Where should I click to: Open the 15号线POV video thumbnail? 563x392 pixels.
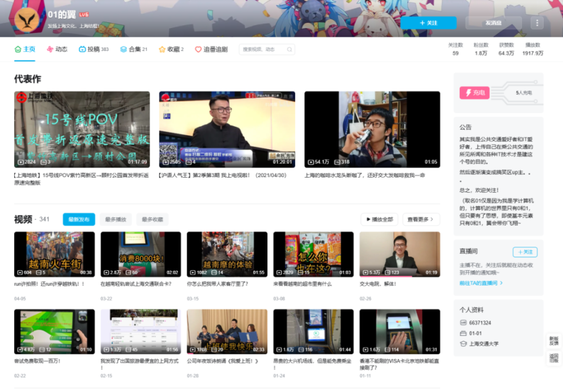pyautogui.click(x=82, y=129)
